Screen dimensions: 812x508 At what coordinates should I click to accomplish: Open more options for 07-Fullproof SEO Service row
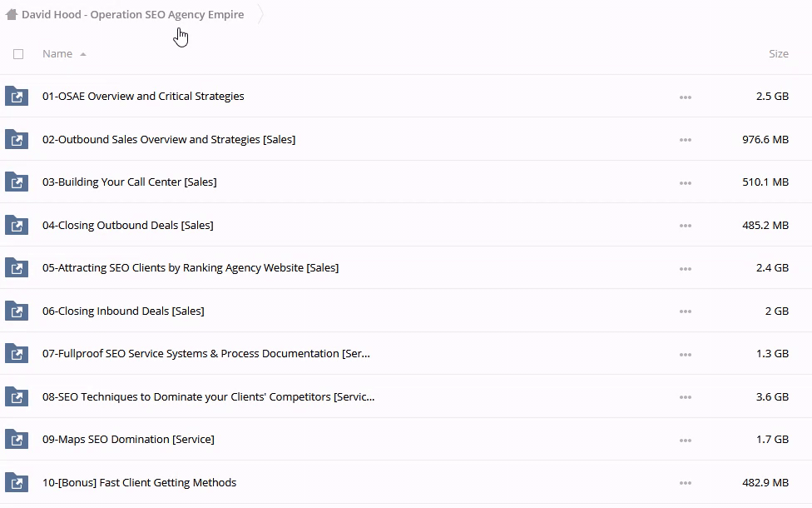(x=685, y=354)
